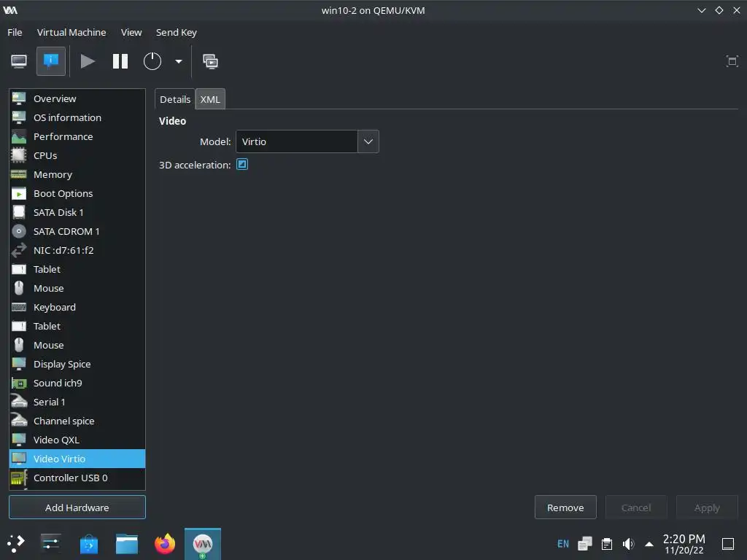Viewport: 747px width, 560px height.
Task: Select Display Spice
Action: point(77,365)
